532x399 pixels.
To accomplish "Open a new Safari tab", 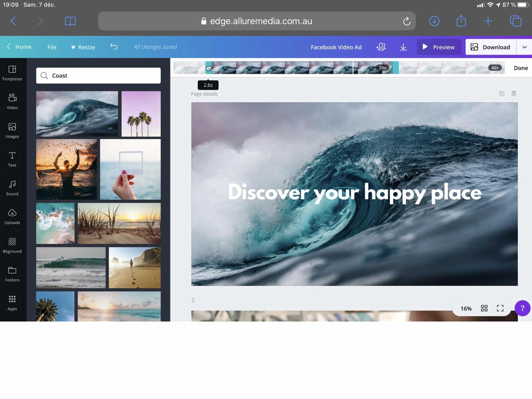I will click(488, 21).
